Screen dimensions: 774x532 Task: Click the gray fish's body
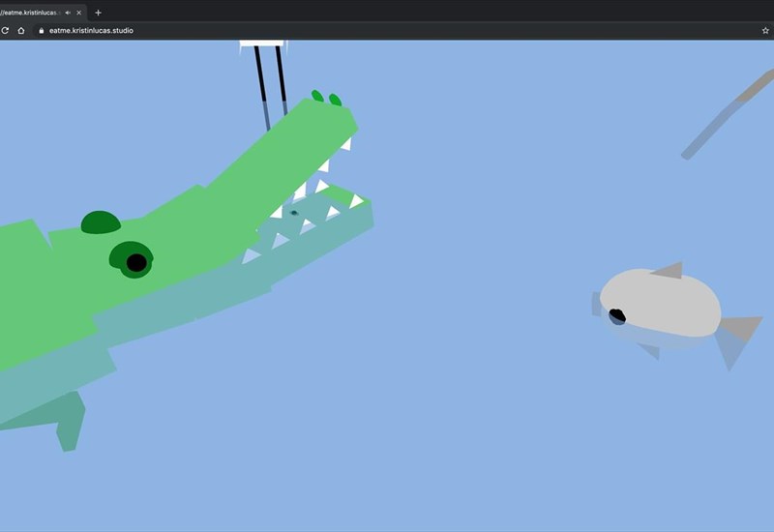tap(668, 305)
